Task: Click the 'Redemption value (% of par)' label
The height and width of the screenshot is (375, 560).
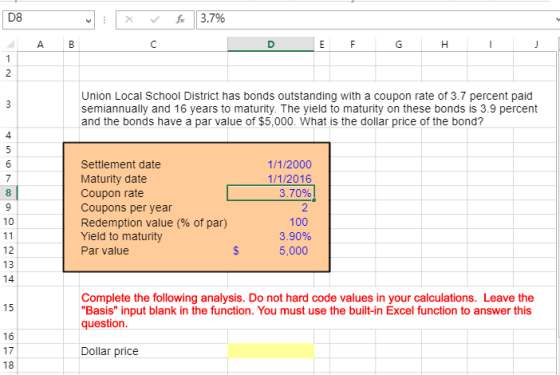Action: (154, 222)
